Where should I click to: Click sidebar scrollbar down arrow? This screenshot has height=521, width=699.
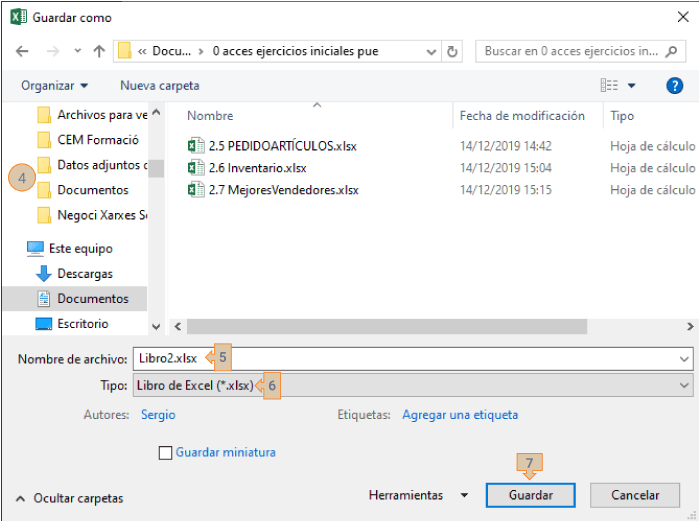156,327
